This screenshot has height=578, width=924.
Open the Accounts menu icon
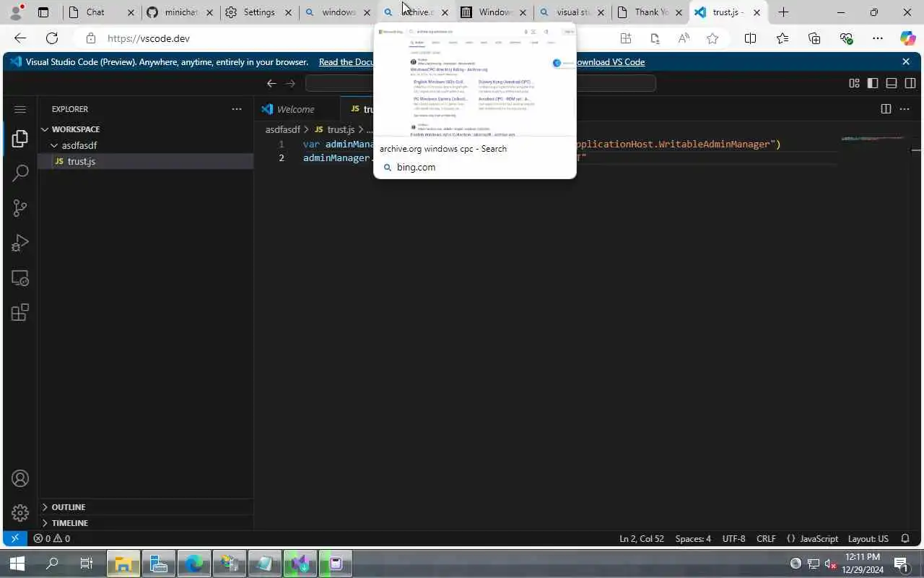[20, 478]
